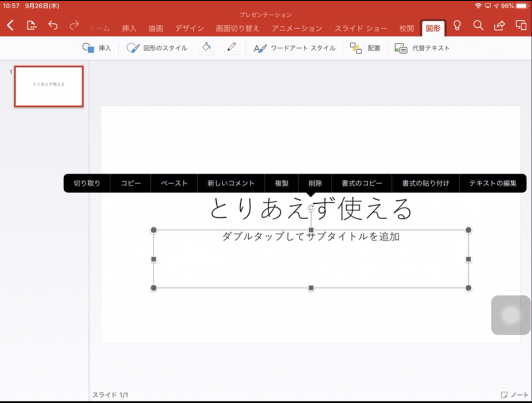Select the shape outline pen icon
The image size is (532, 403).
click(x=232, y=47)
